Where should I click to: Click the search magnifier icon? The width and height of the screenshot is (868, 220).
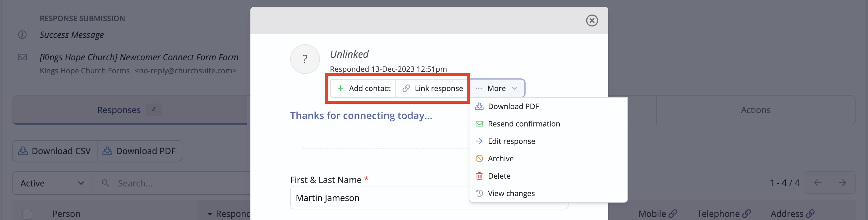105,183
